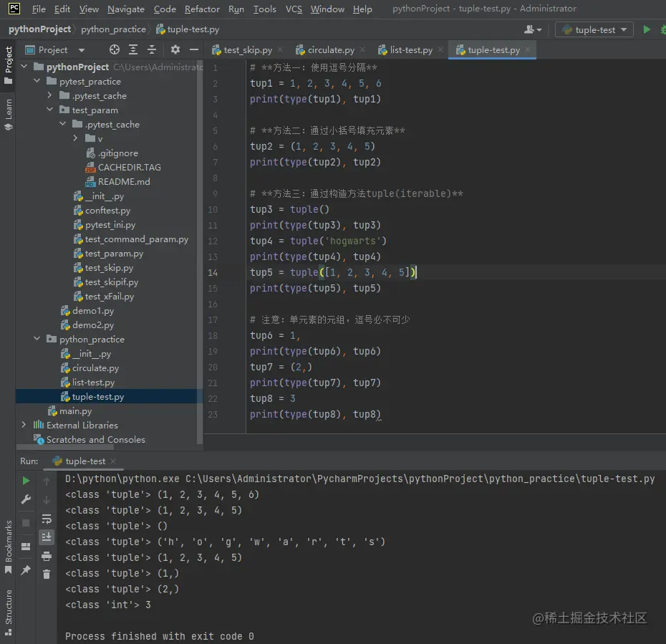Select CACHEDIR.TAG file in tree

pos(129,167)
